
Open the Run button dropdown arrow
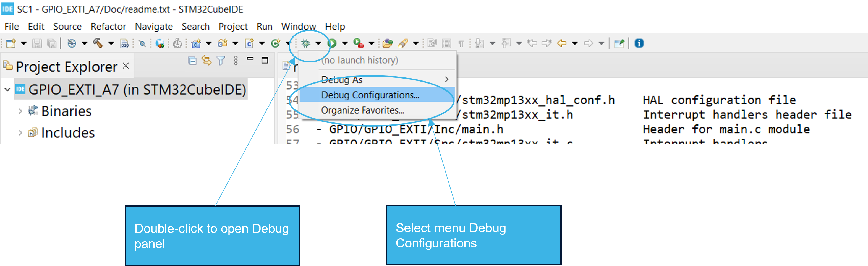(345, 43)
